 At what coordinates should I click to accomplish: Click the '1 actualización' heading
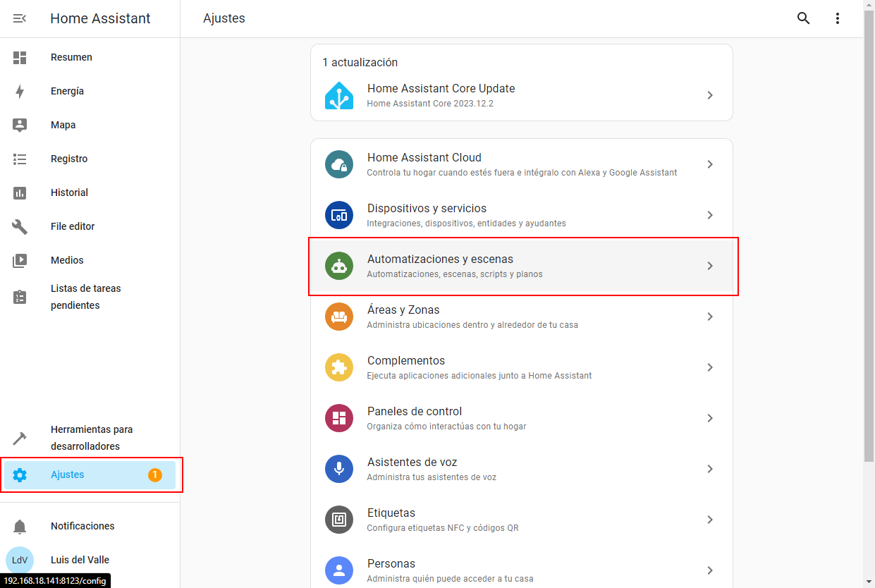(360, 62)
